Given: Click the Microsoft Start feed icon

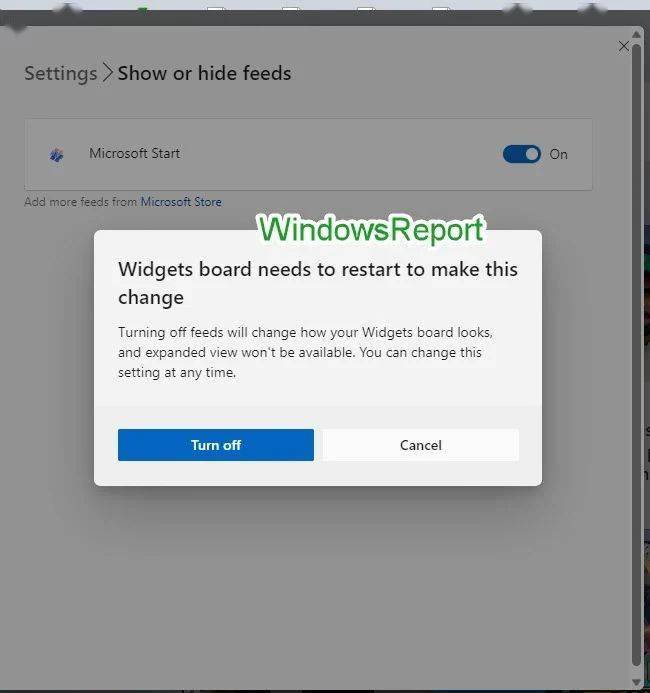Looking at the screenshot, I should (57, 155).
